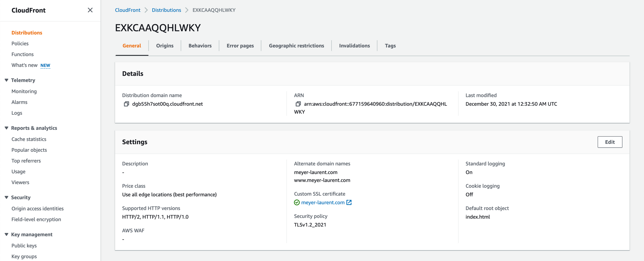The width and height of the screenshot is (644, 261).
Task: Open Logs under Telemetry
Action: 17,113
